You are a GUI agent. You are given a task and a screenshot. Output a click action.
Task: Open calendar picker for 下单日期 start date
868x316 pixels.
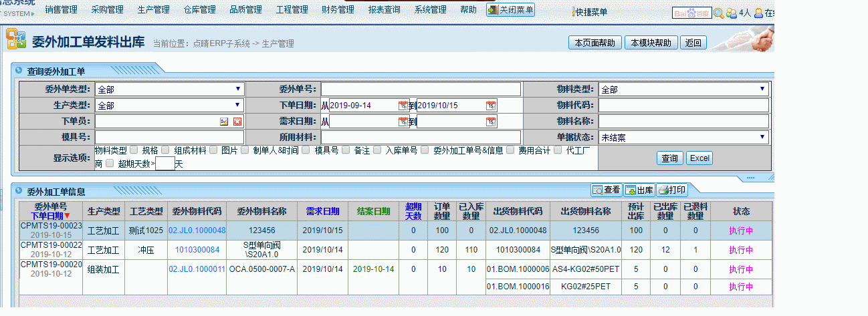coord(403,106)
